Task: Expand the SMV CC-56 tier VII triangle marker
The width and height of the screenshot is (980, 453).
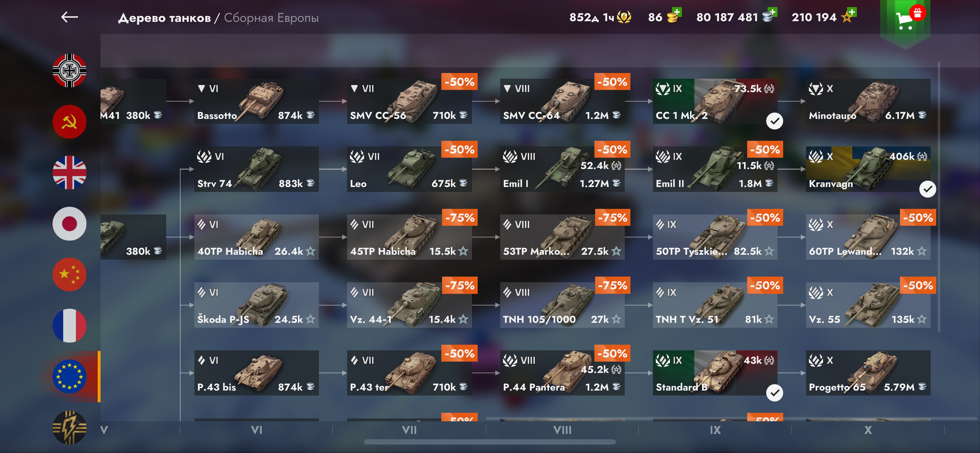Action: (x=354, y=89)
